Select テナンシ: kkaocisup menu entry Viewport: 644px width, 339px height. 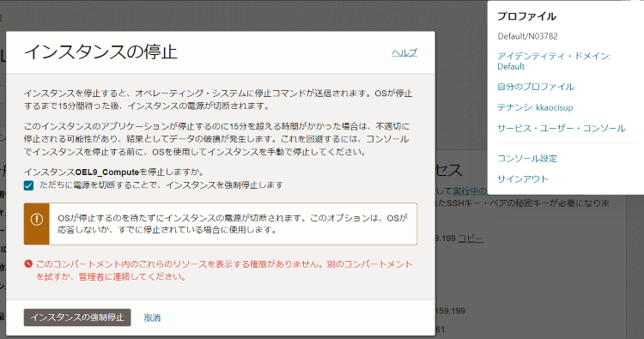[535, 107]
